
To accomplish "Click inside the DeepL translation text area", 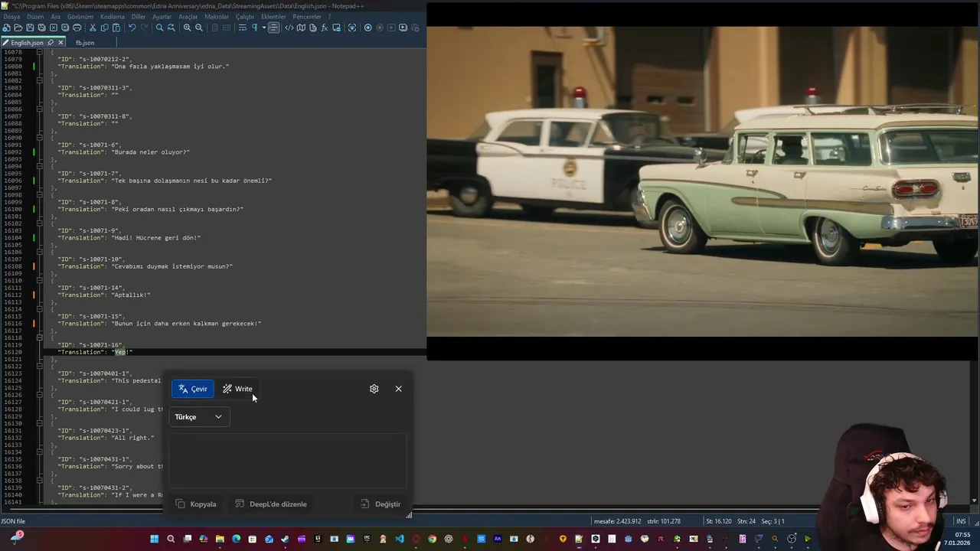I will 288,461.
